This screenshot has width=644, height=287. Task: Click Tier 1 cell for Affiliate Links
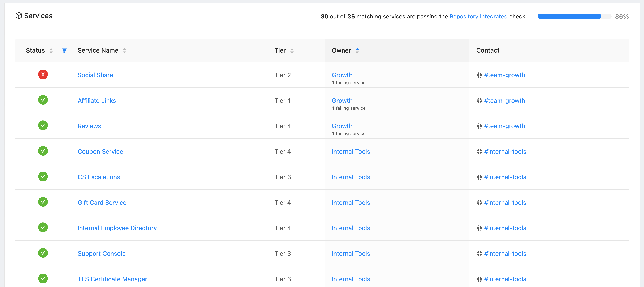tap(283, 101)
